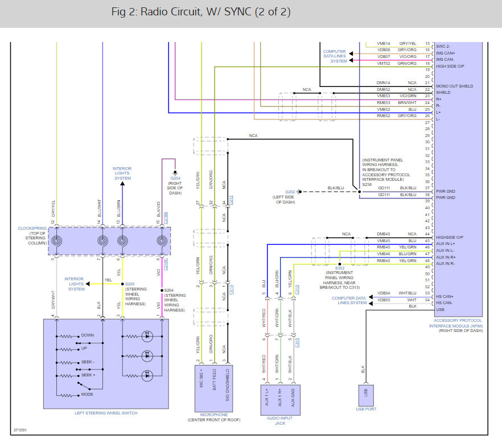Click the clockspring coil under pin 14
This screenshot has height=448, width=502.
pos(103,241)
